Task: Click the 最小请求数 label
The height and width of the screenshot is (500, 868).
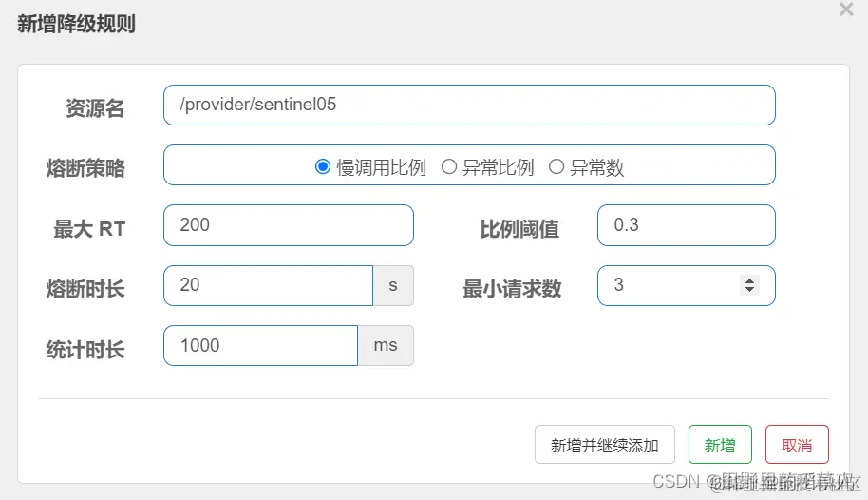Action: pyautogui.click(x=512, y=289)
